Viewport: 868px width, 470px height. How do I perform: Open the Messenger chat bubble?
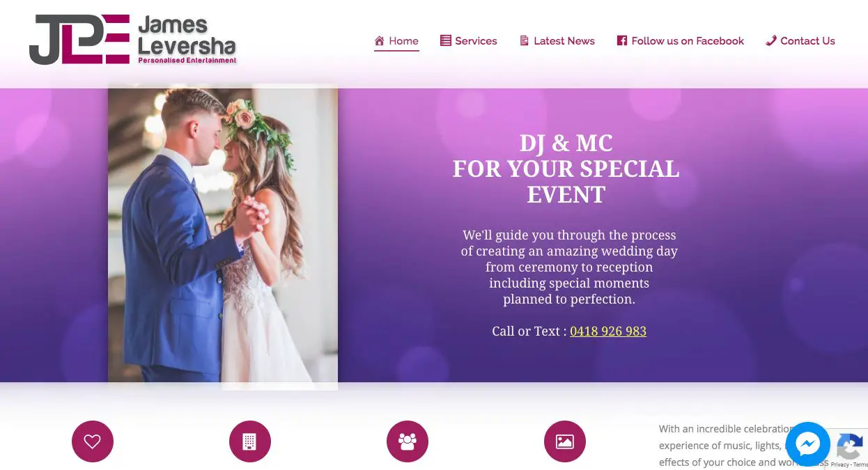[x=808, y=444]
